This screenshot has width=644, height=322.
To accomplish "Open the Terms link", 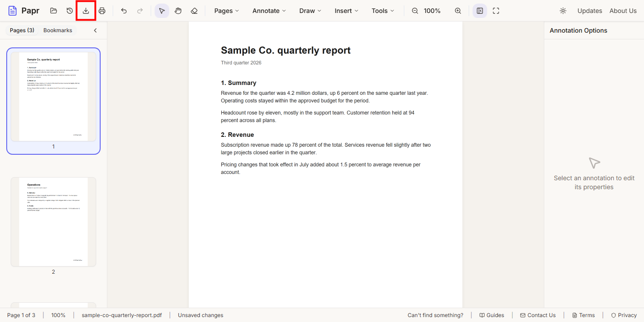I will 584,315.
